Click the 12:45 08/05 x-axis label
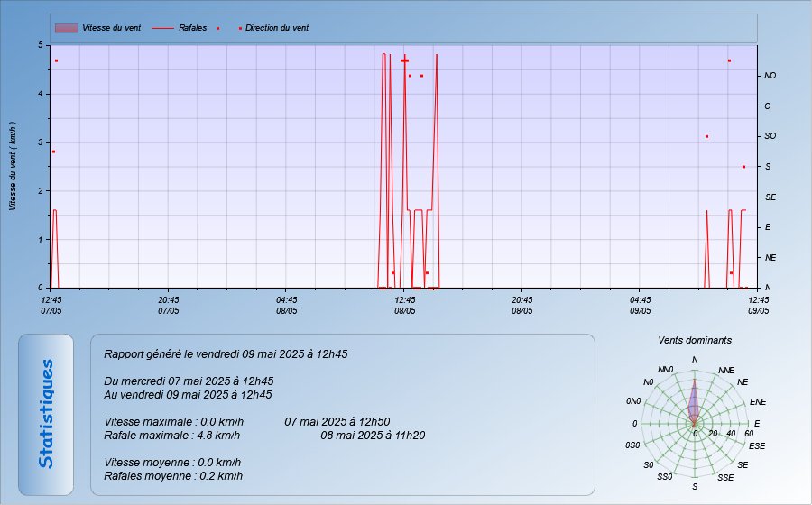Screen dimensions: 812x505 click(404, 306)
